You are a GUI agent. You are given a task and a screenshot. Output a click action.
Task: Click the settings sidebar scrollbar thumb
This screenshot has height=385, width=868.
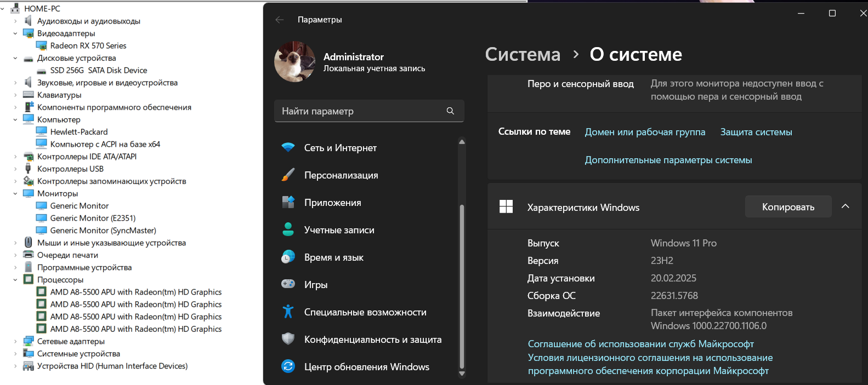[462, 286]
